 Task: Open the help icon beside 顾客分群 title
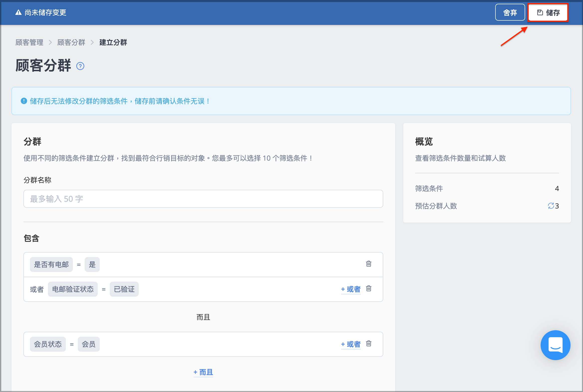pos(80,66)
